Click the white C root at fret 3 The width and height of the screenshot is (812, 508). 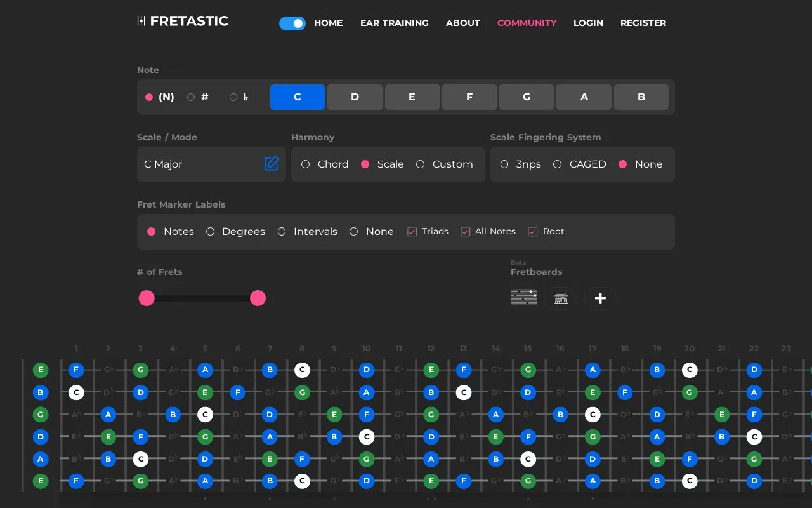click(141, 459)
